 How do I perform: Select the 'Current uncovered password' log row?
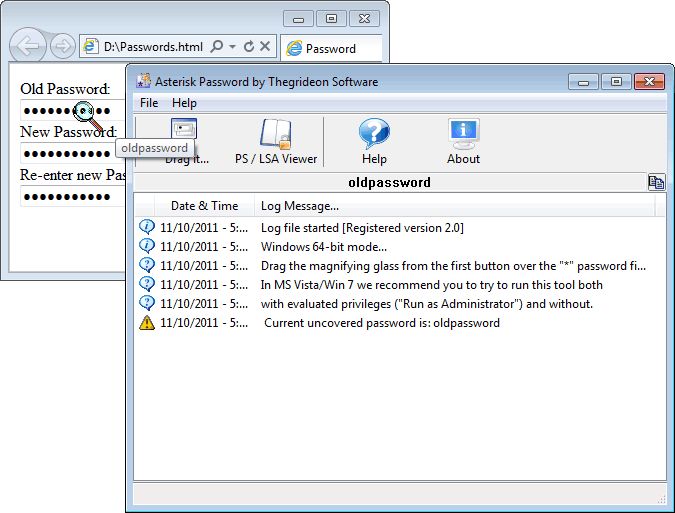click(399, 322)
